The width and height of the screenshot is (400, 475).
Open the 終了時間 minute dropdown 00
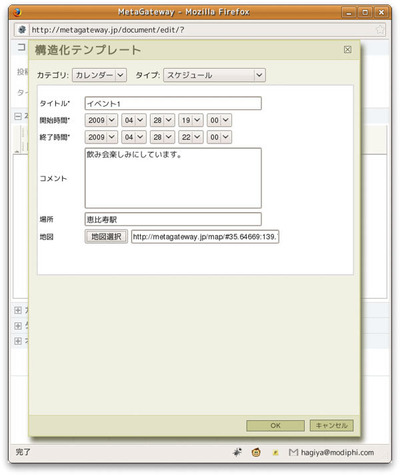[219, 137]
